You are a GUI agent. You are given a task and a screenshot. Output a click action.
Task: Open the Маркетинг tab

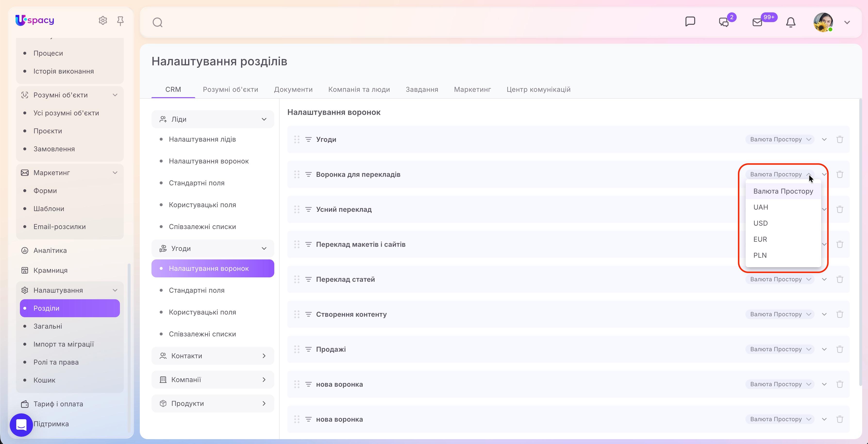pyautogui.click(x=472, y=89)
